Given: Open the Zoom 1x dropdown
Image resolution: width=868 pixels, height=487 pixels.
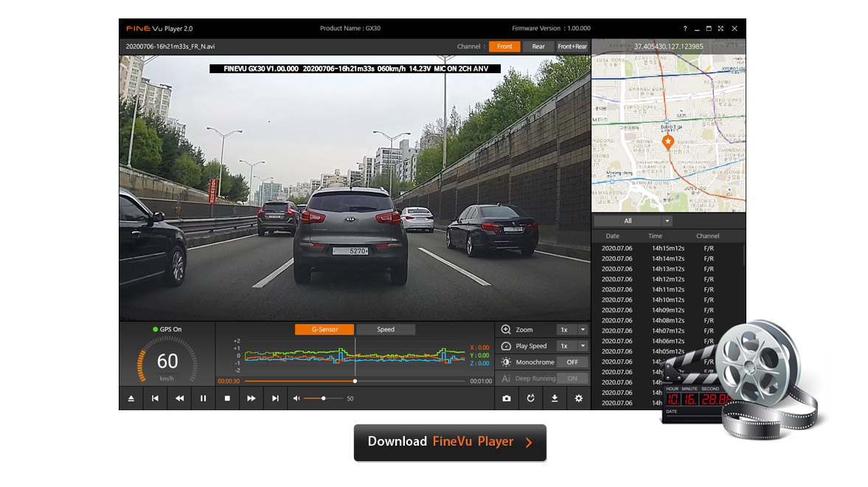Looking at the screenshot, I should (x=572, y=330).
